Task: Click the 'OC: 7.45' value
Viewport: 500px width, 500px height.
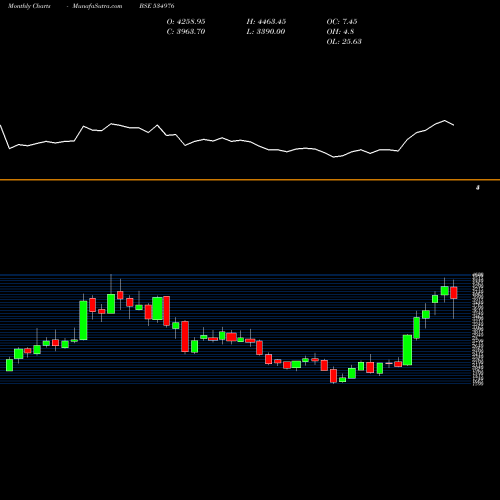Action: [342, 22]
